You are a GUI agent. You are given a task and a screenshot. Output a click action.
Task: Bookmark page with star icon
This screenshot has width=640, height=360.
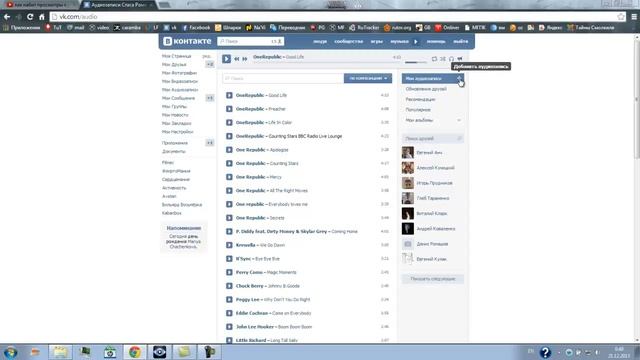point(621,17)
